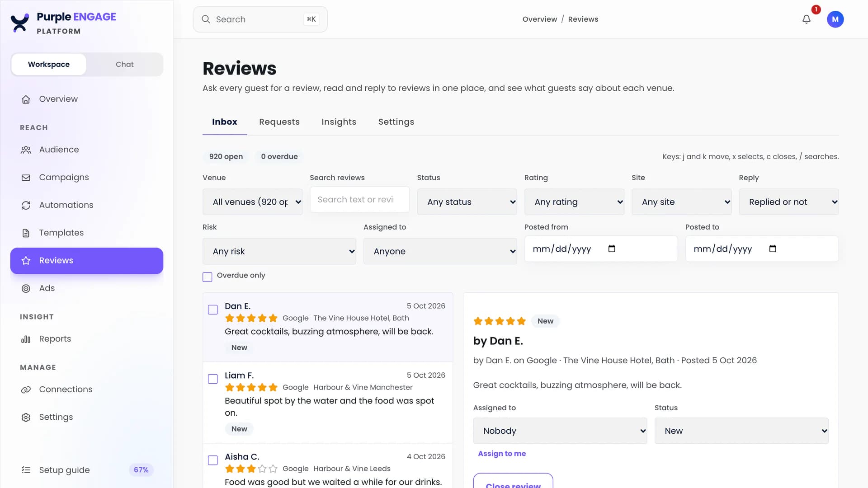
Task: Click the Purple Engage logo icon
Action: [x=19, y=23]
